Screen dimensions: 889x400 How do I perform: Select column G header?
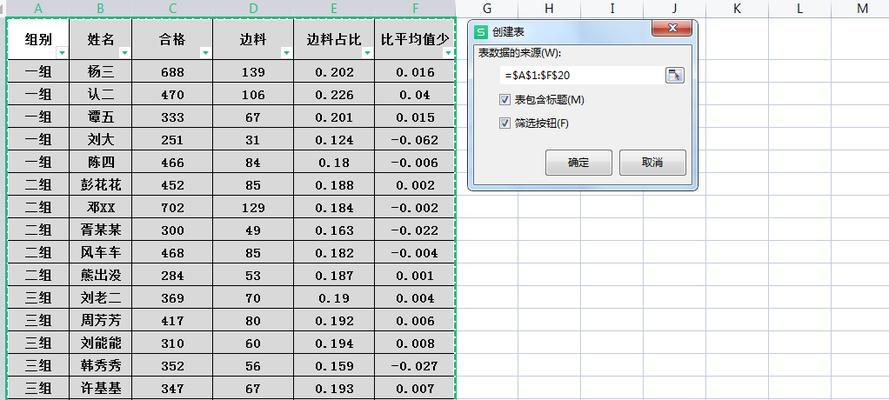tap(486, 8)
